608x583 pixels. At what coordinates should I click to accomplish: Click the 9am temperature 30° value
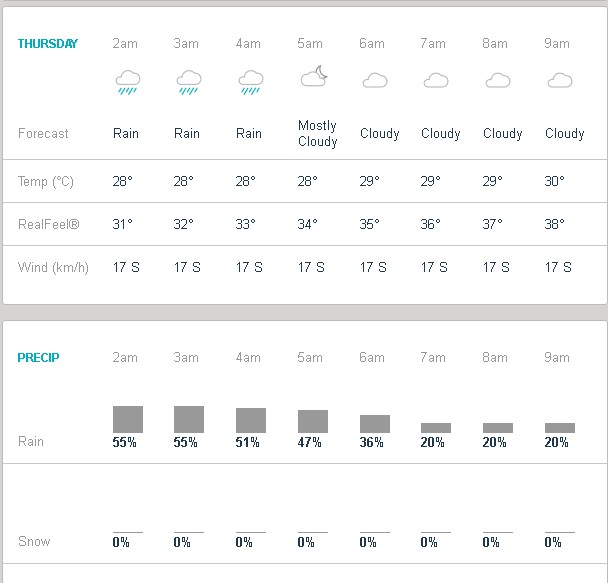pyautogui.click(x=554, y=181)
